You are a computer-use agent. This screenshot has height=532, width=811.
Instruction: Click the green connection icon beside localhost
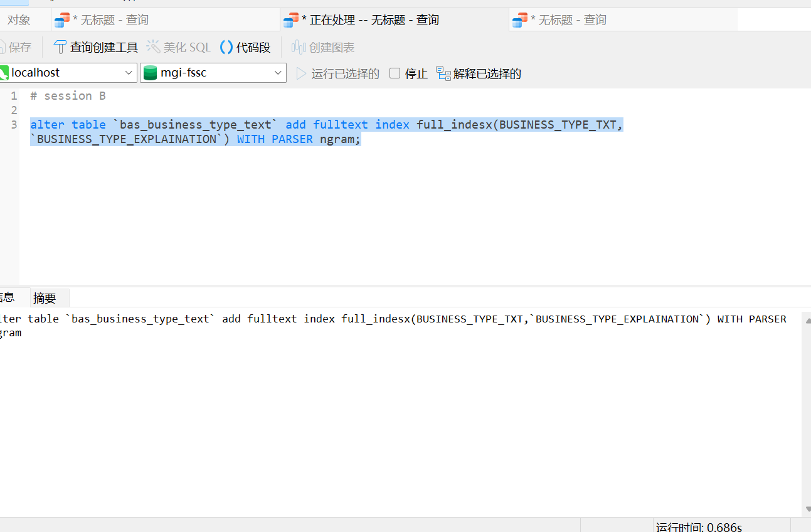click(3, 72)
